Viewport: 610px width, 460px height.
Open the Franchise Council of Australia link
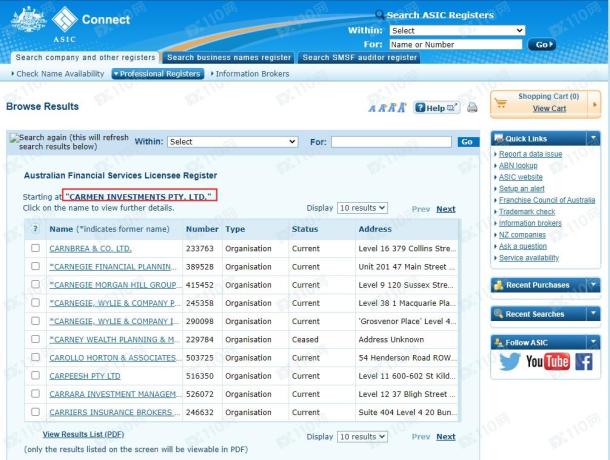547,200
